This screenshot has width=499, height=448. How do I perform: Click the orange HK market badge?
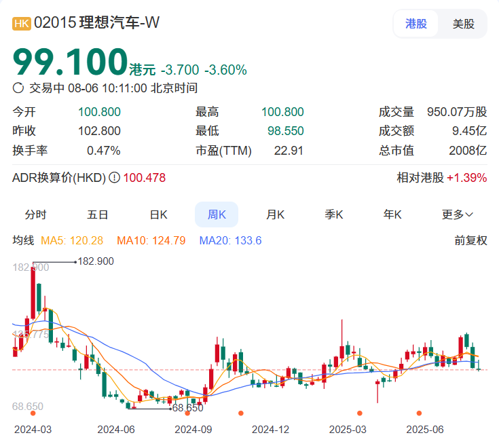22,23
